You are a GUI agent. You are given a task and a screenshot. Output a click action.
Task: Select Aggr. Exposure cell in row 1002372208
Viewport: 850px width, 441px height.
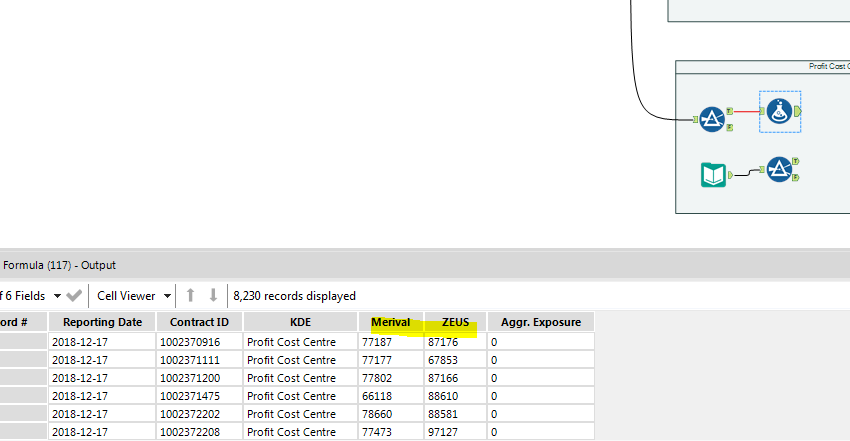tap(541, 432)
